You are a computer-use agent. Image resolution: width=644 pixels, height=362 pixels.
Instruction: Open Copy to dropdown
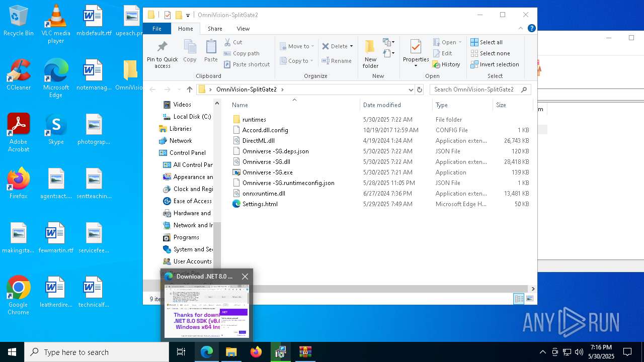pyautogui.click(x=297, y=61)
